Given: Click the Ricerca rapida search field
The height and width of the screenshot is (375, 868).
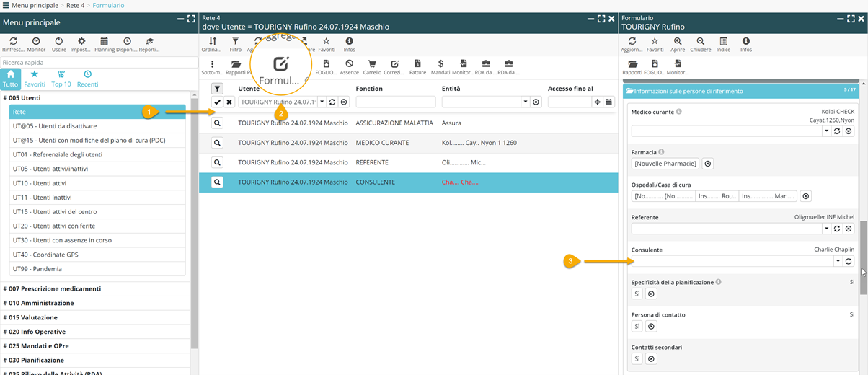Looking at the screenshot, I should tap(98, 63).
